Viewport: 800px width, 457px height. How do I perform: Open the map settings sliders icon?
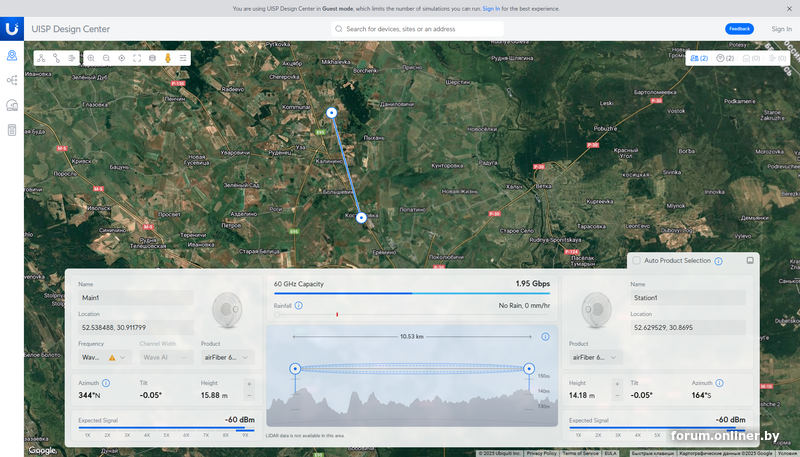[183, 58]
